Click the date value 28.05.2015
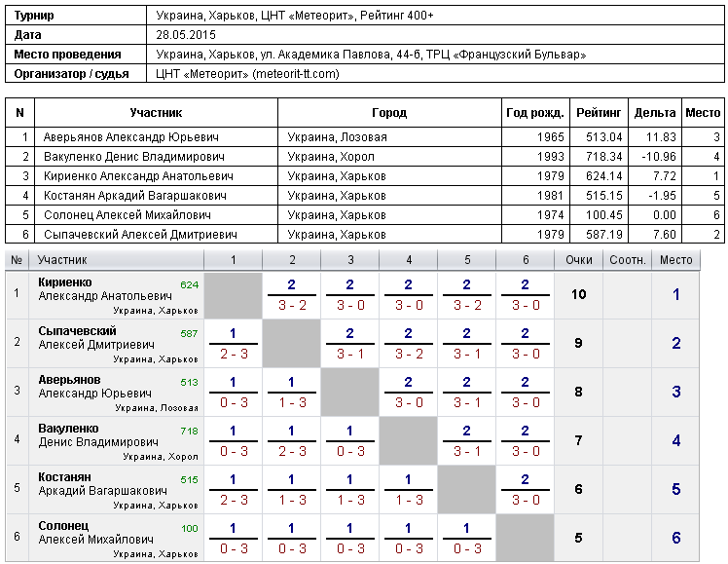 click(186, 35)
